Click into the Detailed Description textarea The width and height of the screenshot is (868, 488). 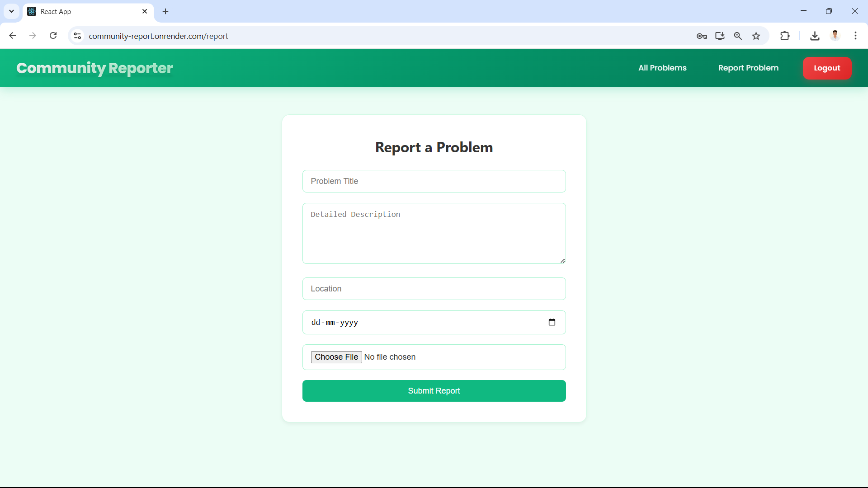[434, 233]
